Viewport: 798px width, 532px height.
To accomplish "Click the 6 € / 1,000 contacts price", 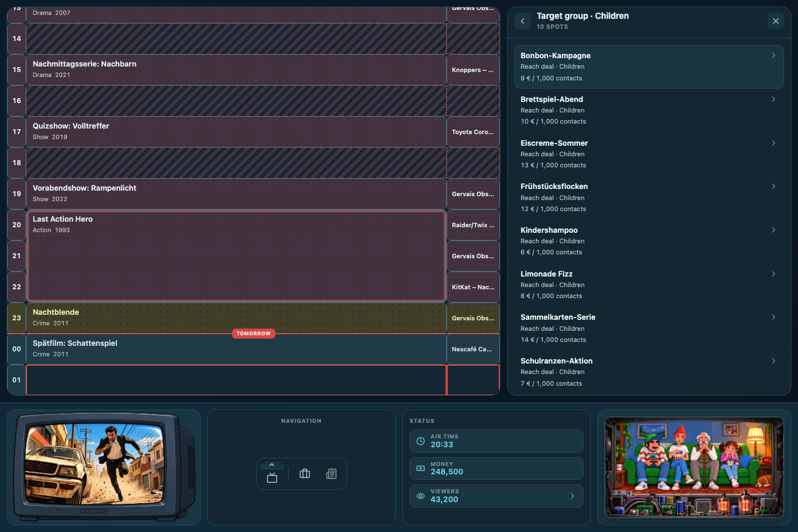I will (x=551, y=252).
